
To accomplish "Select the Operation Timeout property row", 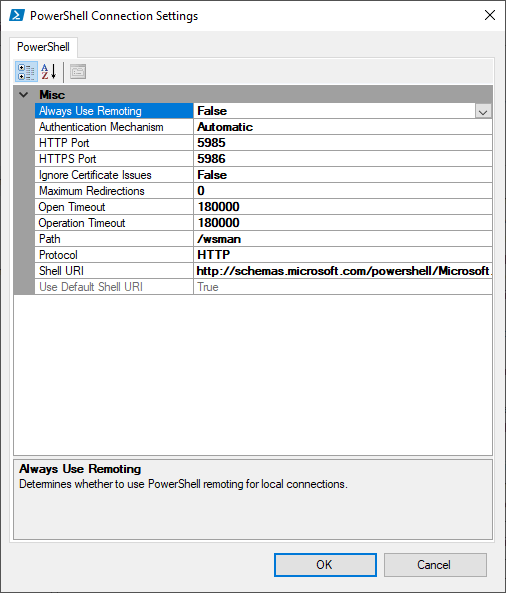I will (x=264, y=223).
